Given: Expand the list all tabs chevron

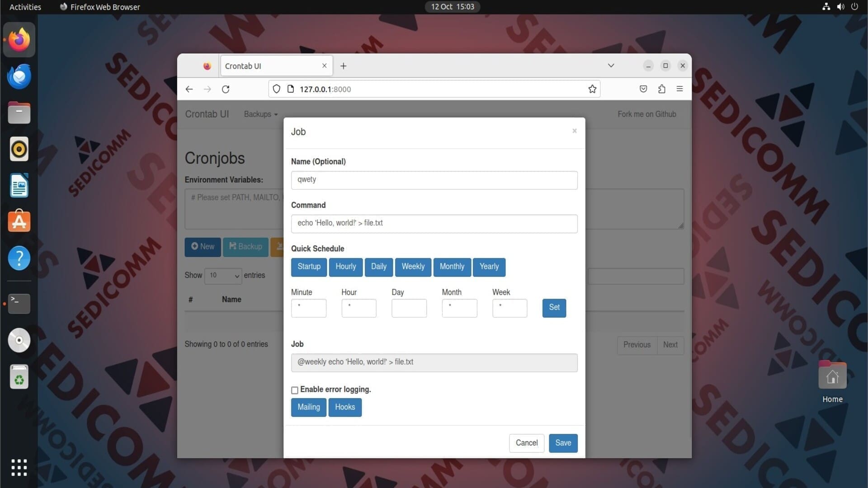Looking at the screenshot, I should click(611, 66).
